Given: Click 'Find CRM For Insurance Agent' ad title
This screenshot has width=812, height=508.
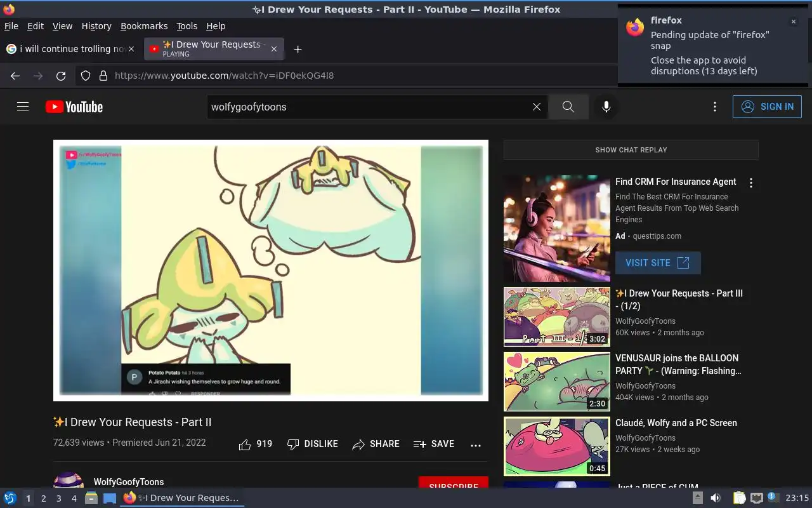Looking at the screenshot, I should tap(676, 182).
